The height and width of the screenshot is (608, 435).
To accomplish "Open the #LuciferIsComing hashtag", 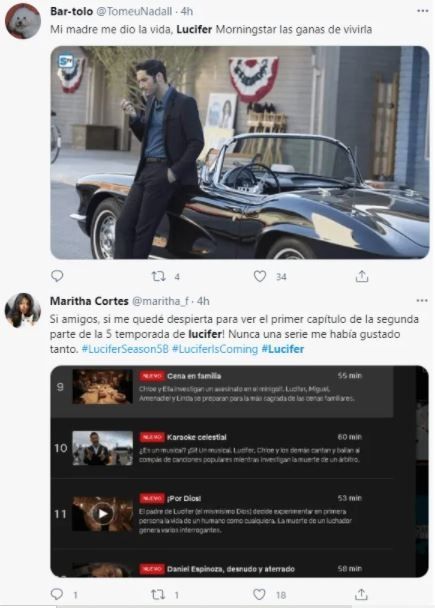I will (x=215, y=349).
